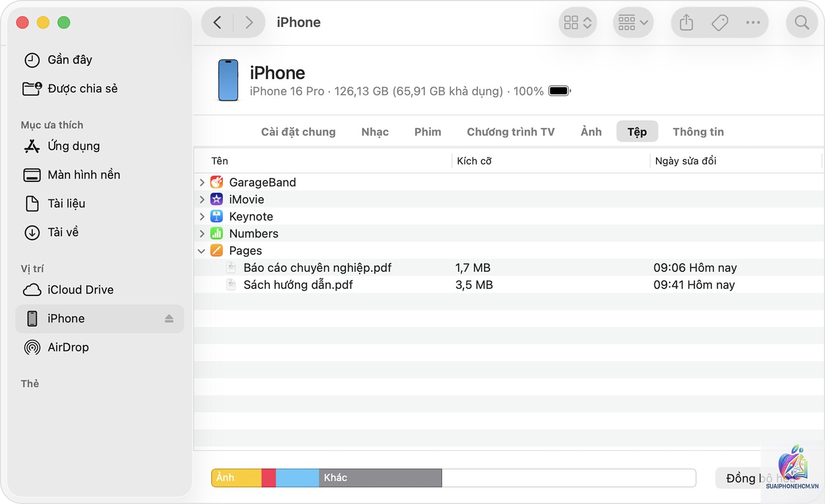
Task: Click the red storage bar segment
Action: (x=269, y=478)
